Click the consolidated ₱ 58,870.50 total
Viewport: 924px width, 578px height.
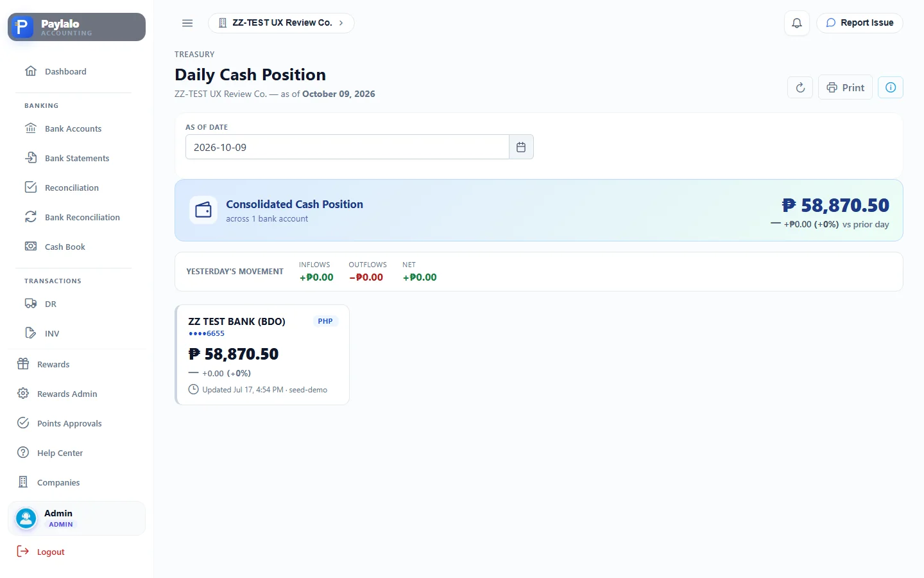point(835,206)
